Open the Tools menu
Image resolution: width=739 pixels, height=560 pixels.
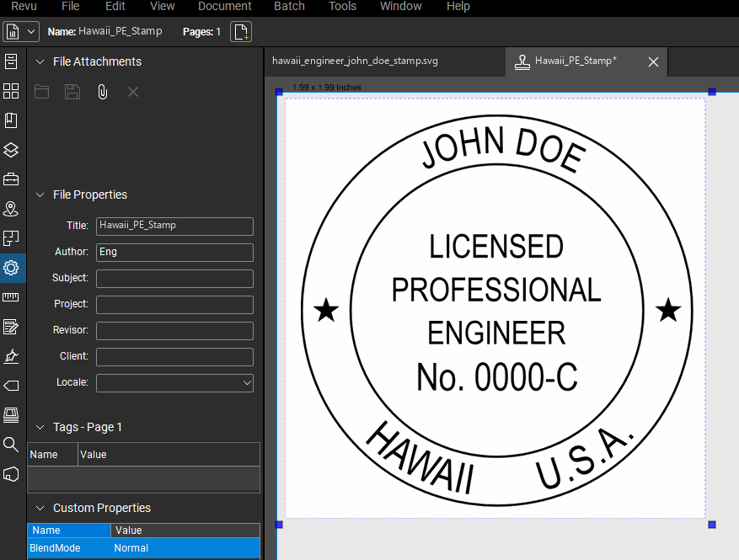coord(342,7)
